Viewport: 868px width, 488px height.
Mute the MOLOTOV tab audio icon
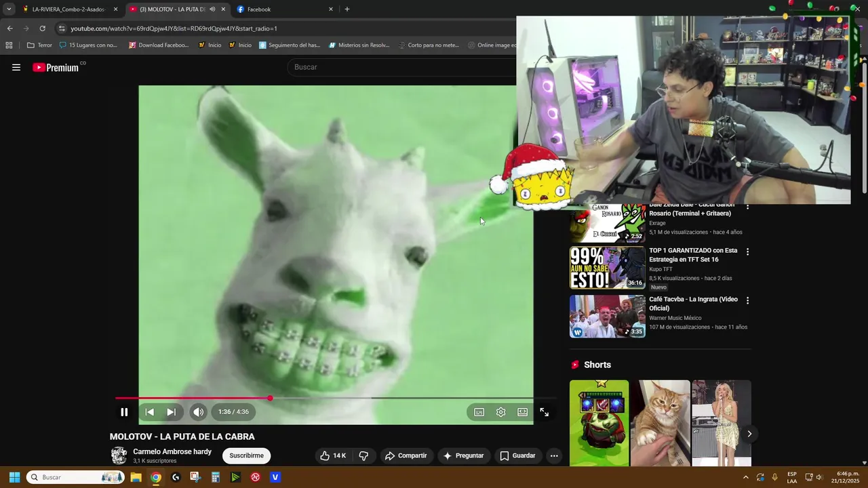click(212, 9)
